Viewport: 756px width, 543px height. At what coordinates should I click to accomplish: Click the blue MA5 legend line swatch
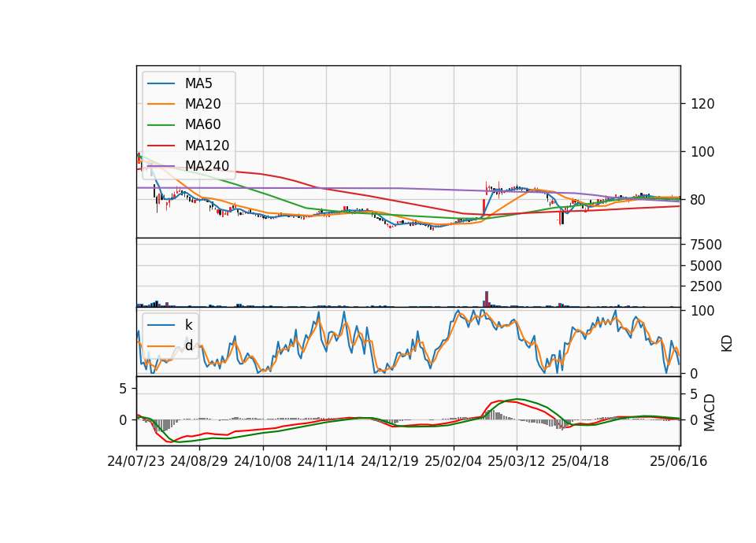[x=161, y=83]
